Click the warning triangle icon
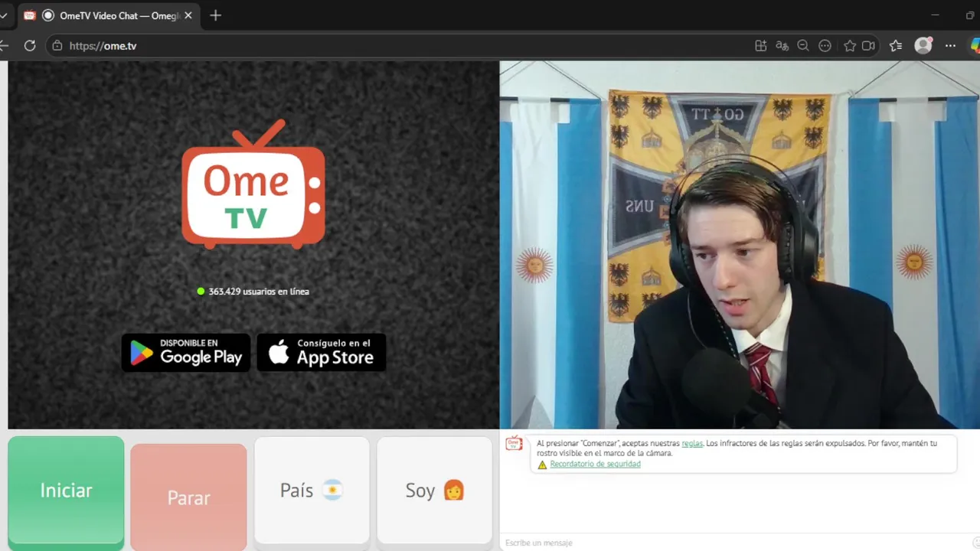This screenshot has height=551, width=980. click(x=542, y=465)
